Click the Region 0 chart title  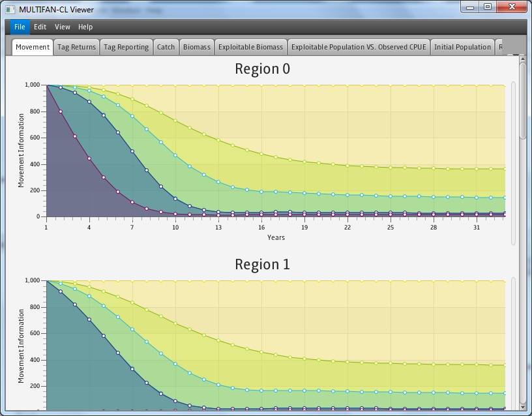(x=262, y=69)
